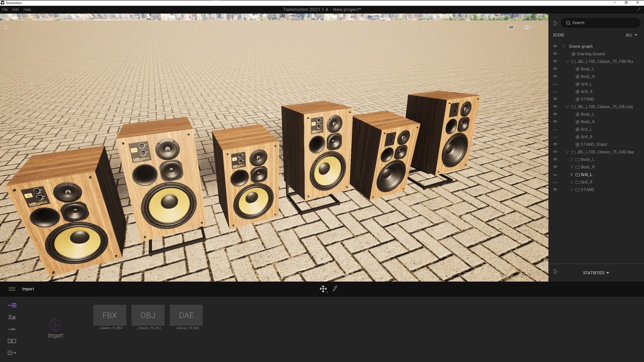Open the STATISTICS dropdown

point(596,273)
